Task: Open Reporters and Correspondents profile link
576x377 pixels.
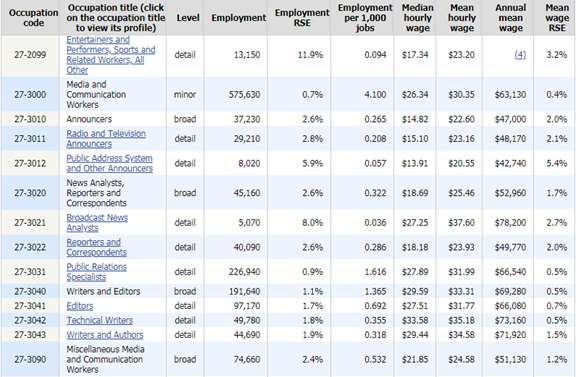Action: click(x=96, y=247)
